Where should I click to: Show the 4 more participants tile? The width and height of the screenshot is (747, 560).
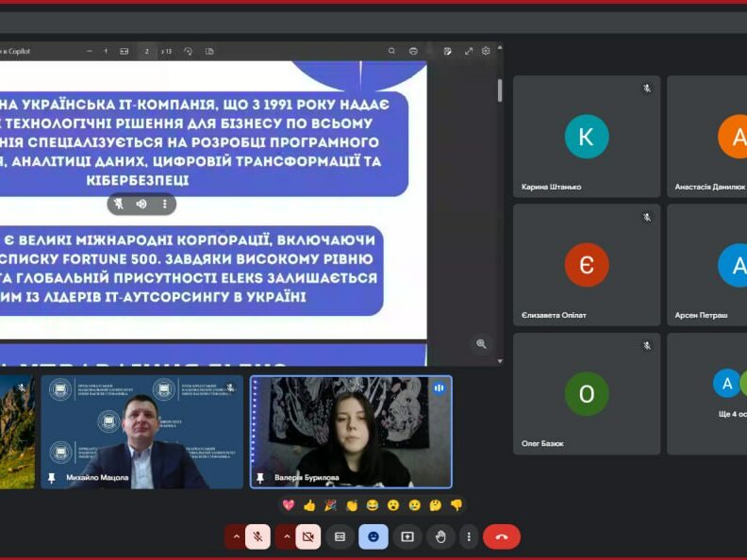click(x=707, y=394)
